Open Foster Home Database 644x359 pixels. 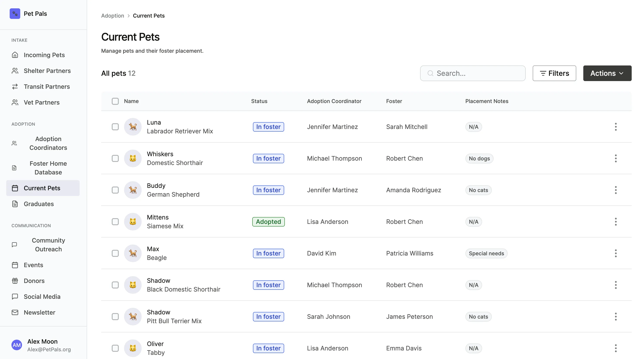click(43, 168)
